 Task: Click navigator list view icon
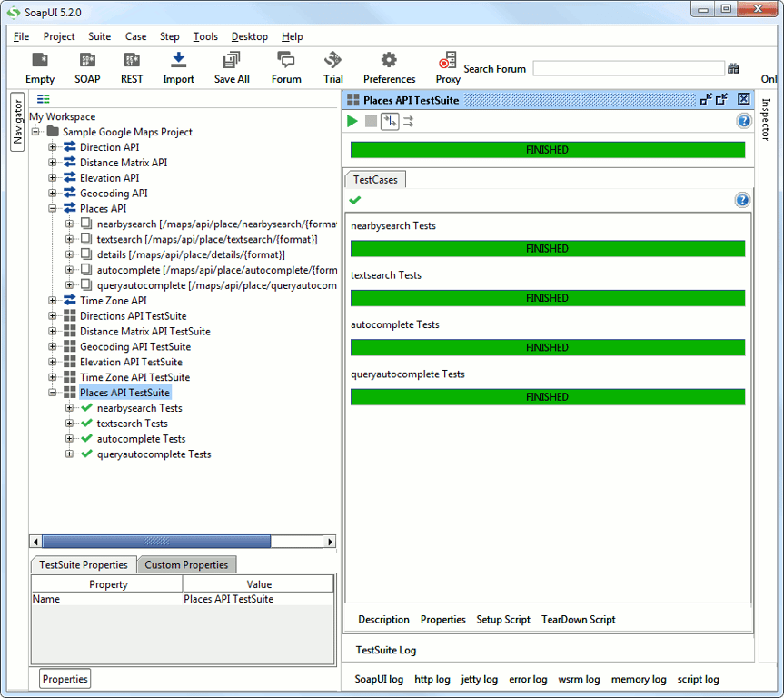44,99
